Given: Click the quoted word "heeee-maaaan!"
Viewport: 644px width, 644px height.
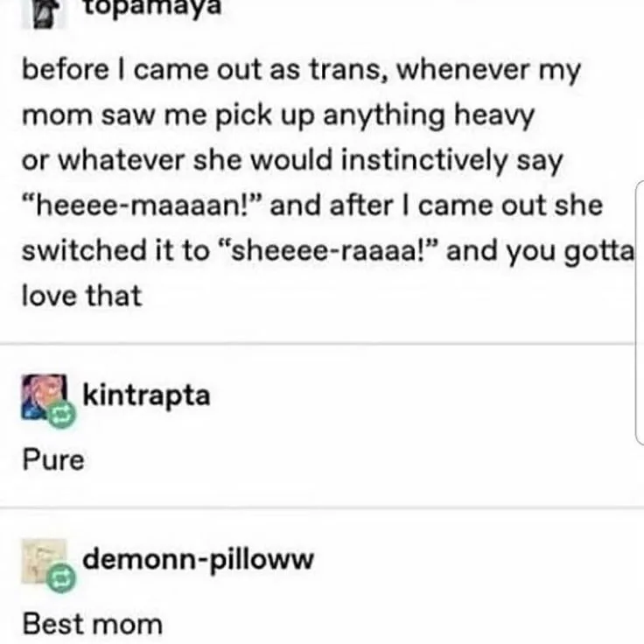Looking at the screenshot, I should coord(142,206).
